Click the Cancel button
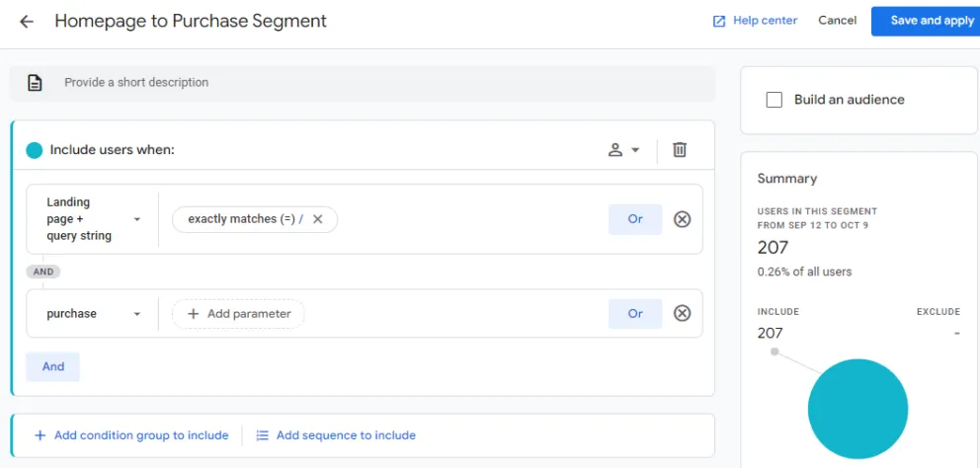 pyautogui.click(x=837, y=21)
